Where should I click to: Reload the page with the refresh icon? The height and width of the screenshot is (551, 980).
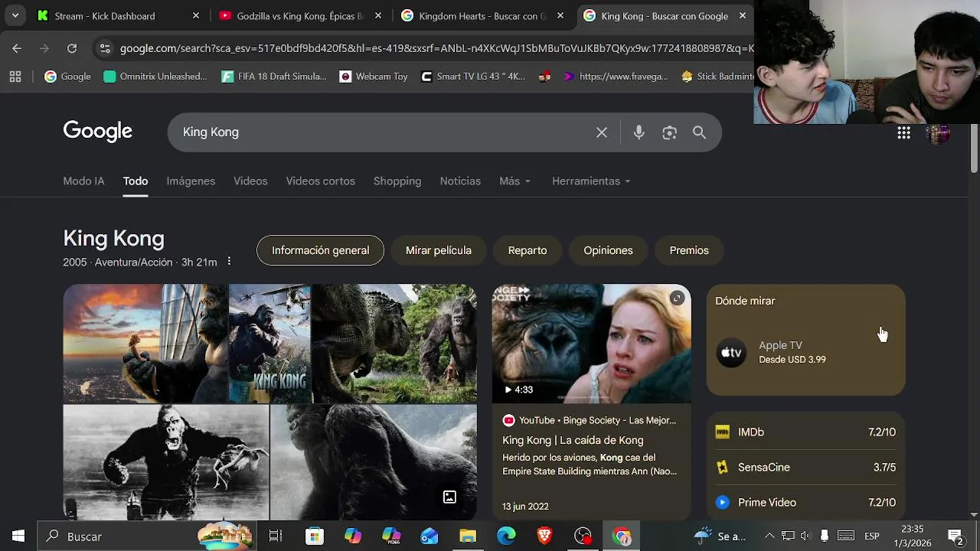pos(72,48)
